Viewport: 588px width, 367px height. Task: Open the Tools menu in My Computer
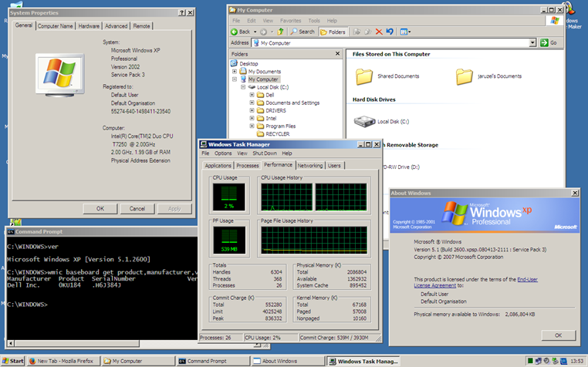pyautogui.click(x=314, y=21)
